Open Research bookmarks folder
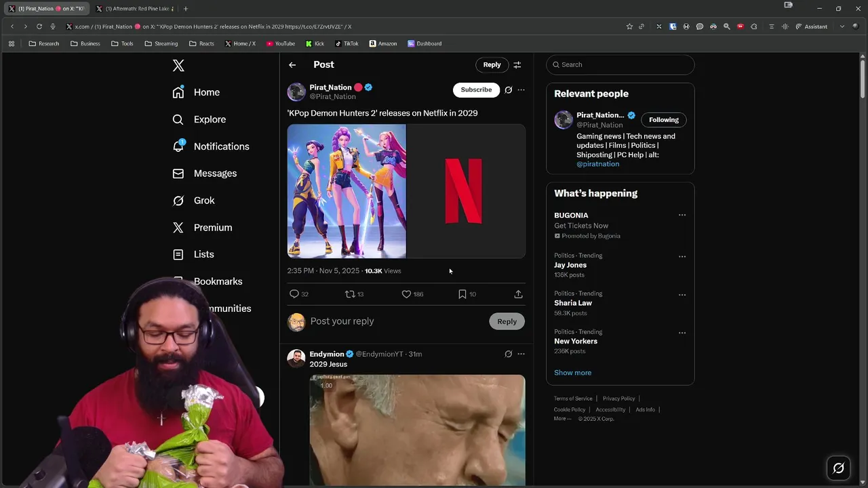Image resolution: width=868 pixels, height=488 pixels. click(43, 43)
